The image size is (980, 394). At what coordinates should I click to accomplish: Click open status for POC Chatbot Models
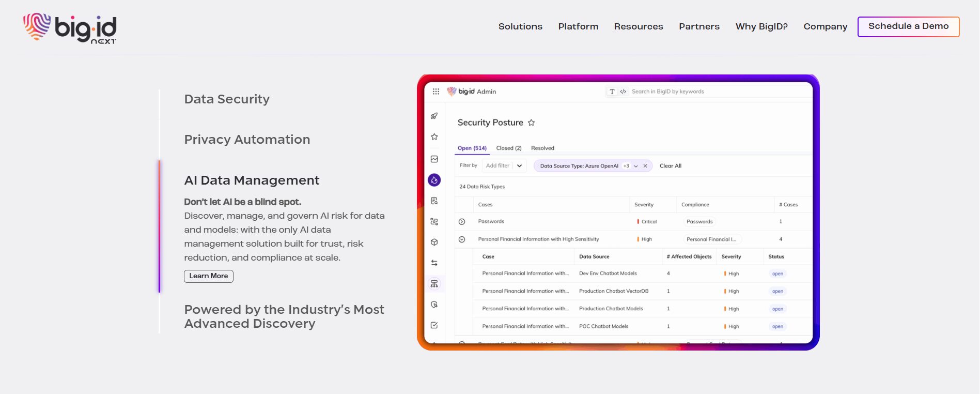click(777, 326)
